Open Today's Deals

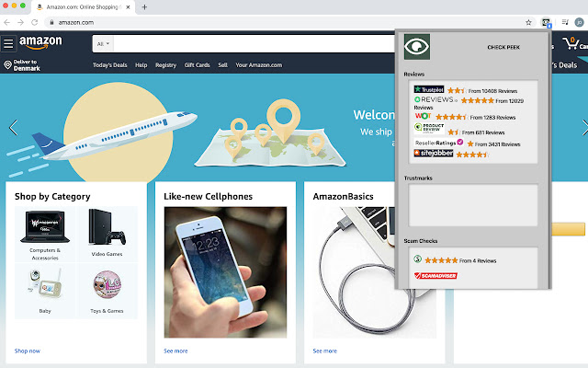pyautogui.click(x=110, y=65)
